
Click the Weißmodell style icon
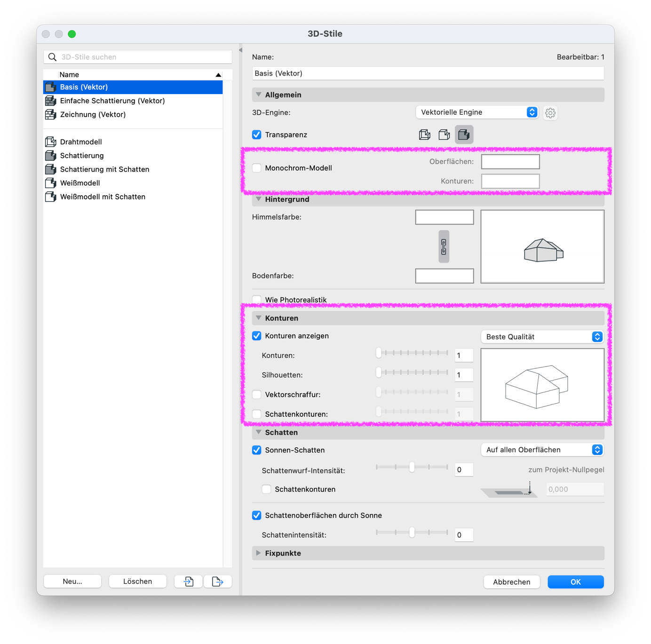pyautogui.click(x=50, y=183)
